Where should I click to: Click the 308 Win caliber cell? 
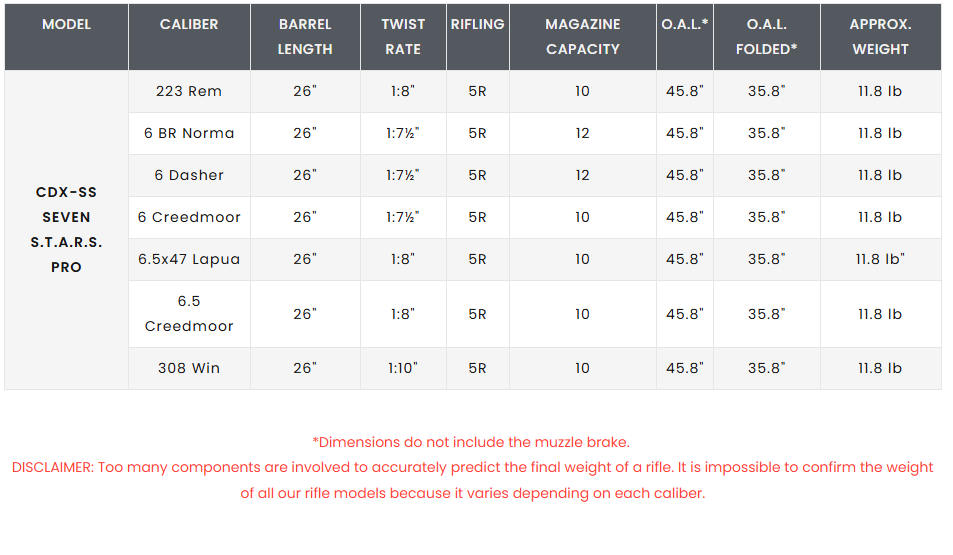click(189, 368)
